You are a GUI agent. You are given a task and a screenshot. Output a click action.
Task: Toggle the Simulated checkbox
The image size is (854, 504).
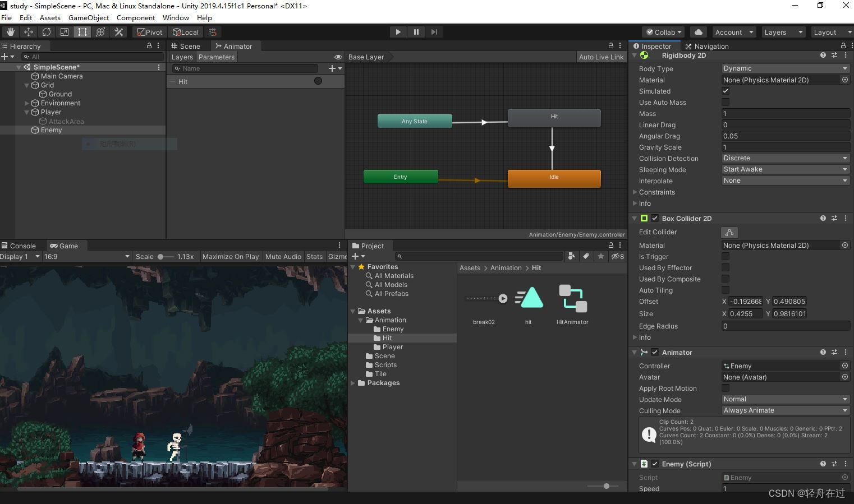pos(726,91)
